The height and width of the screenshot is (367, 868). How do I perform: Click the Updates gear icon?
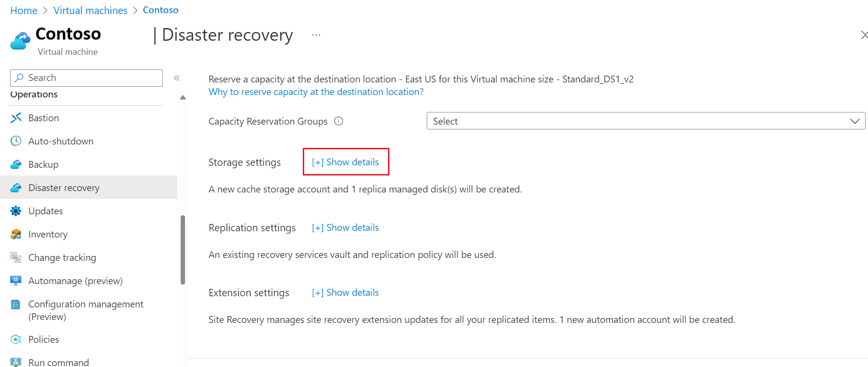point(16,211)
